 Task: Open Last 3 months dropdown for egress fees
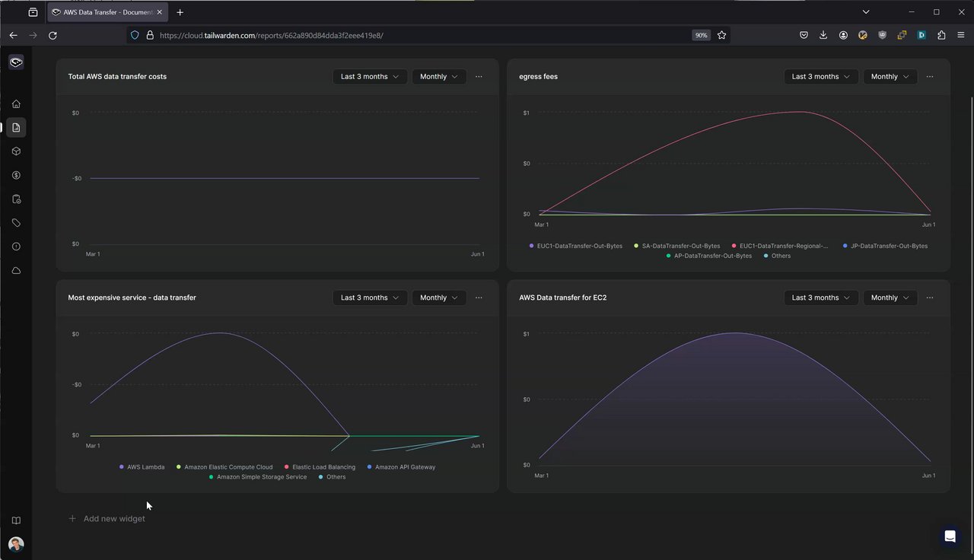tap(821, 77)
